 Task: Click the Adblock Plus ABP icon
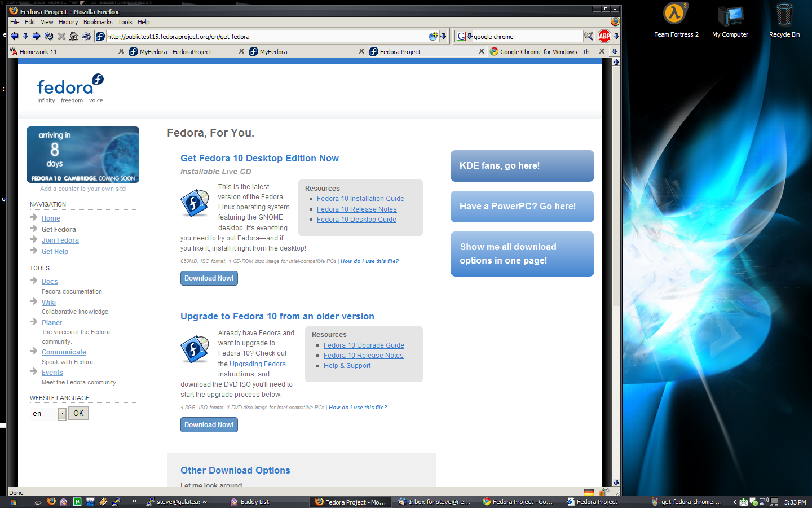604,36
